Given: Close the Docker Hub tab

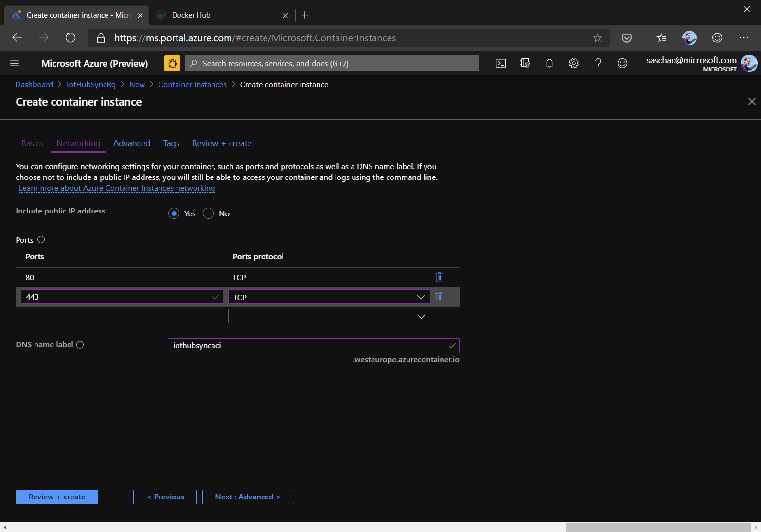Looking at the screenshot, I should tap(285, 16).
